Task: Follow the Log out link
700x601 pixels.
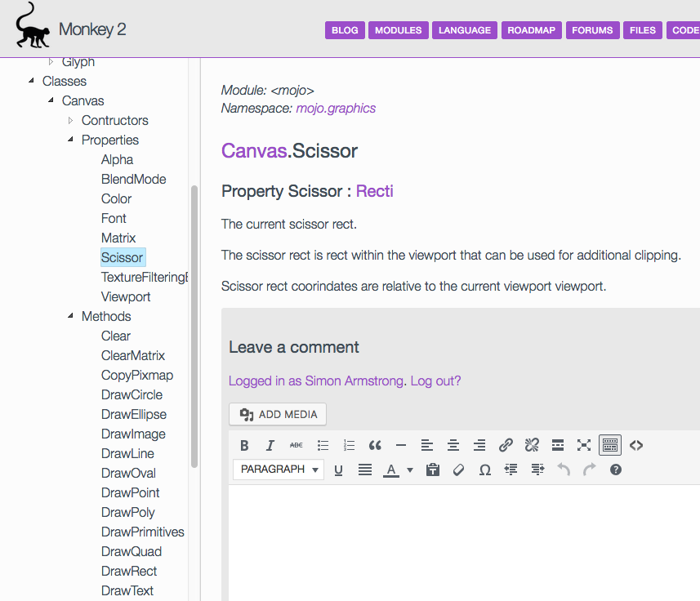Action: coord(435,381)
